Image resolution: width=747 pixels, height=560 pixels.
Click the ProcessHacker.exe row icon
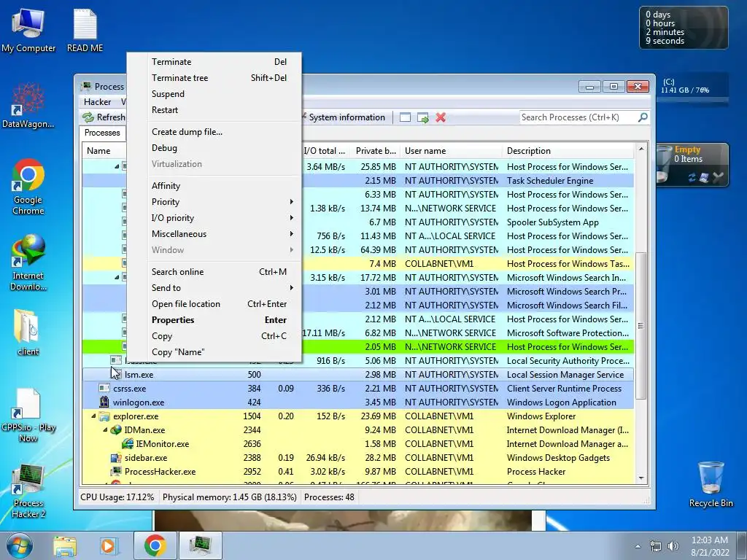tap(116, 472)
